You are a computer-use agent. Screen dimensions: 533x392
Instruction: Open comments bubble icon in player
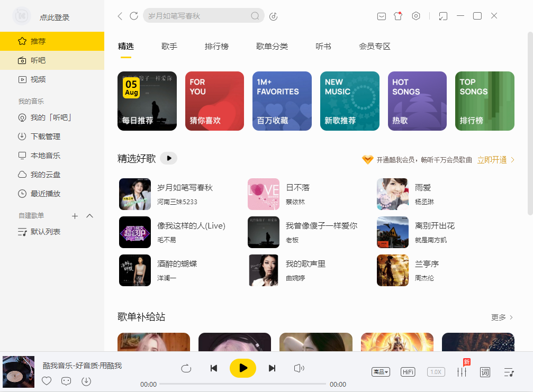tap(66, 381)
